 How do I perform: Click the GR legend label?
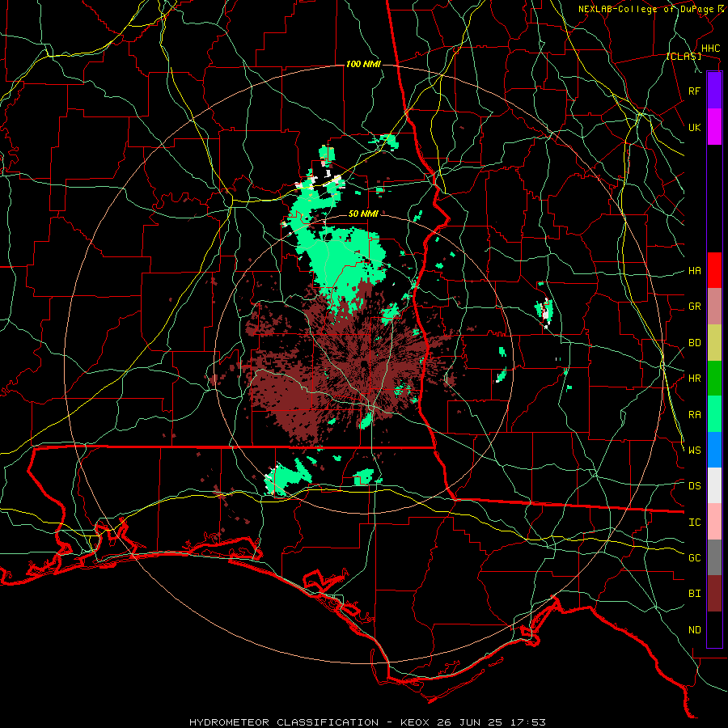694,307
